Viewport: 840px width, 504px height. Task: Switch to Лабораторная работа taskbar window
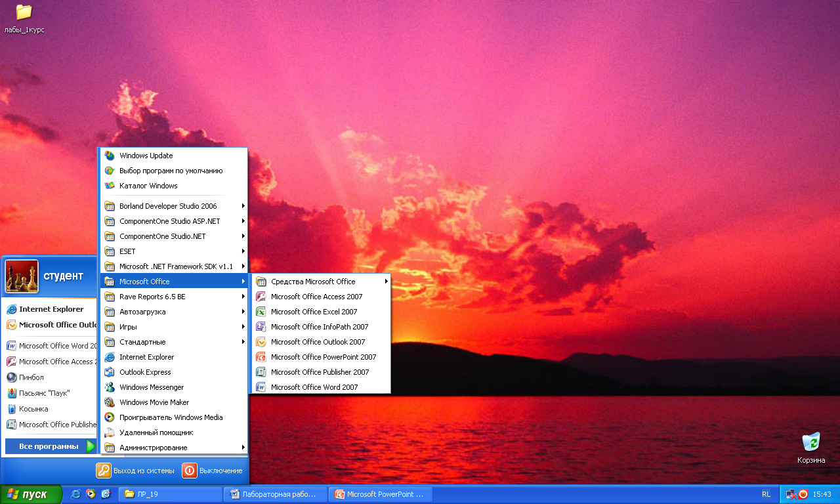(x=276, y=494)
